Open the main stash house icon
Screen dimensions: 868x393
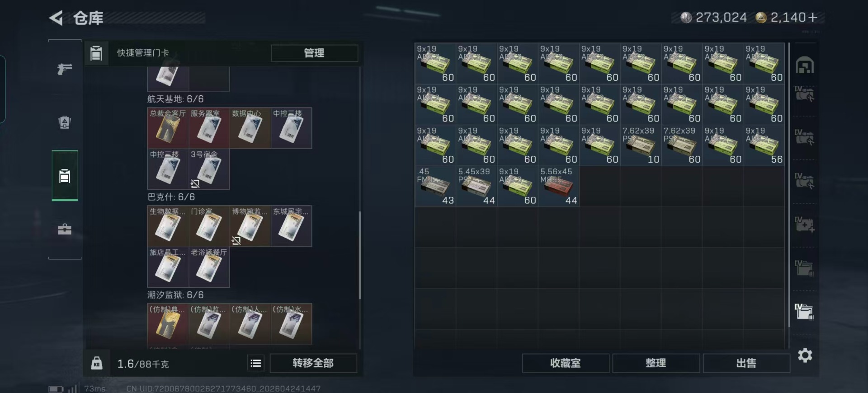click(805, 65)
